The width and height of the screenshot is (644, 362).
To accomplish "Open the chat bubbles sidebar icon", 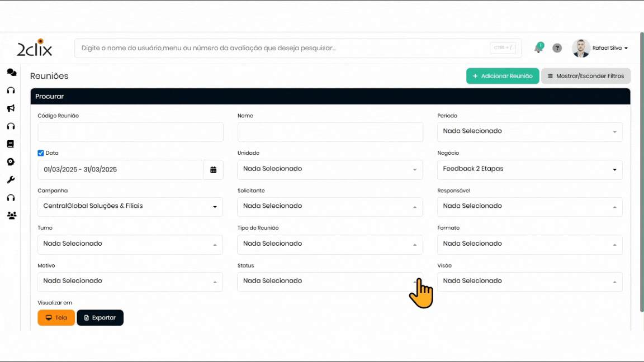I will point(11,73).
